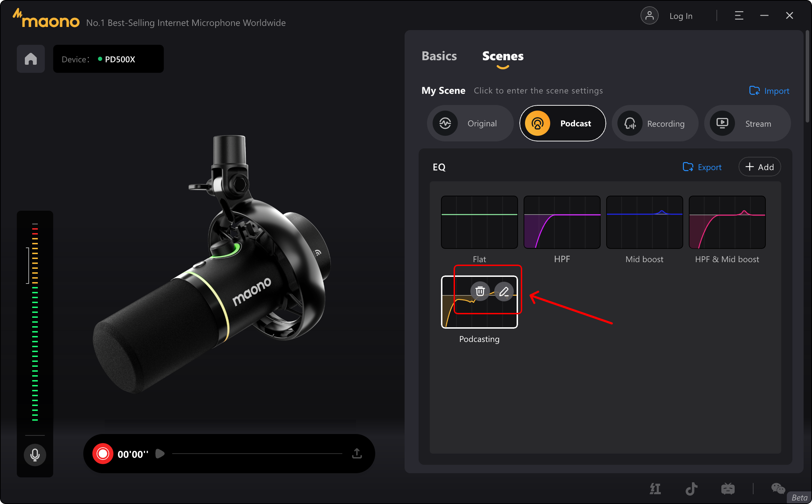Click the My Scene heading
The height and width of the screenshot is (504, 812).
pyautogui.click(x=443, y=91)
